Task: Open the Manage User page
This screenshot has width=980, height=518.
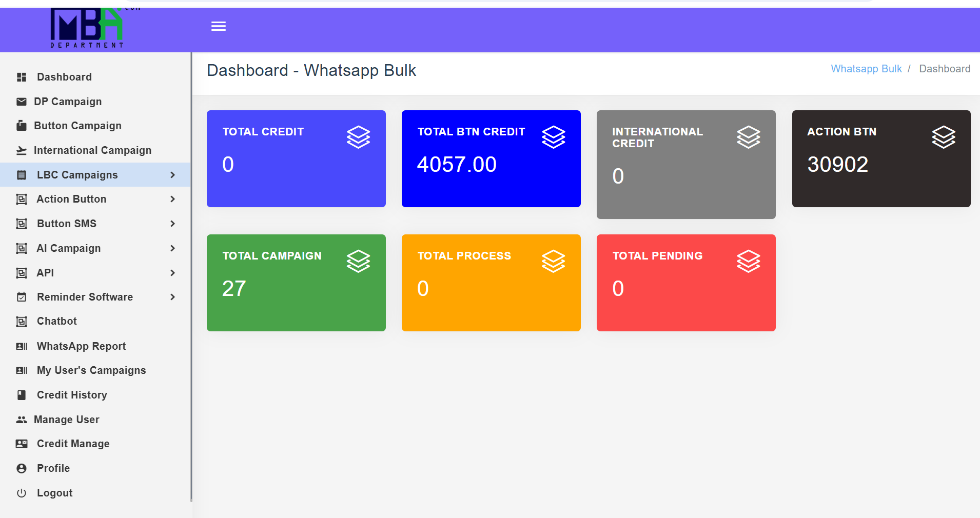Action: [95, 420]
